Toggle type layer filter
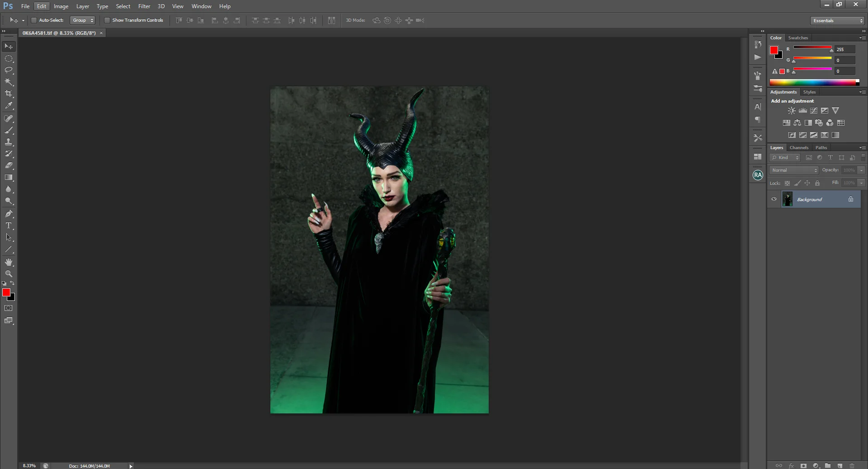The width and height of the screenshot is (868, 469). [830, 158]
